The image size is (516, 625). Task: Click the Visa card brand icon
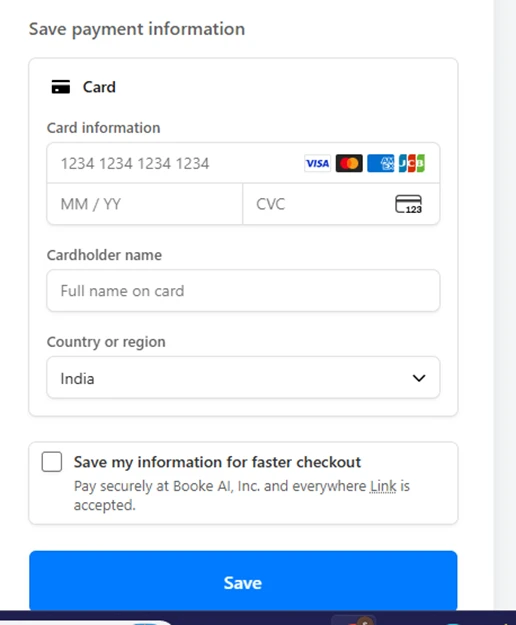pos(318,163)
